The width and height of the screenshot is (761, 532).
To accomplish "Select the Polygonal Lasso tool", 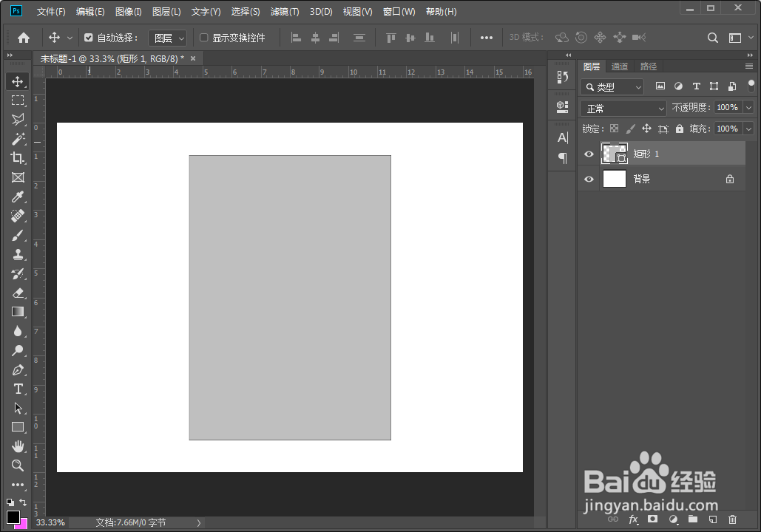I will (18, 119).
